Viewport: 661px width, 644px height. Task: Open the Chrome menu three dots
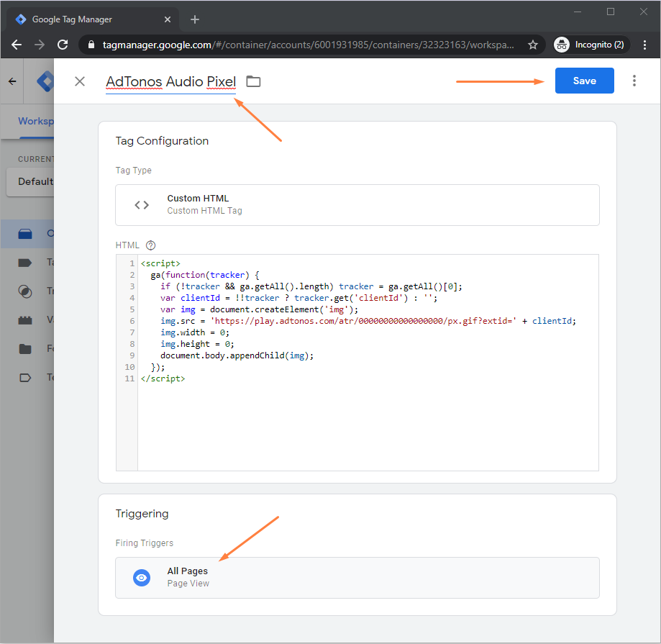644,45
